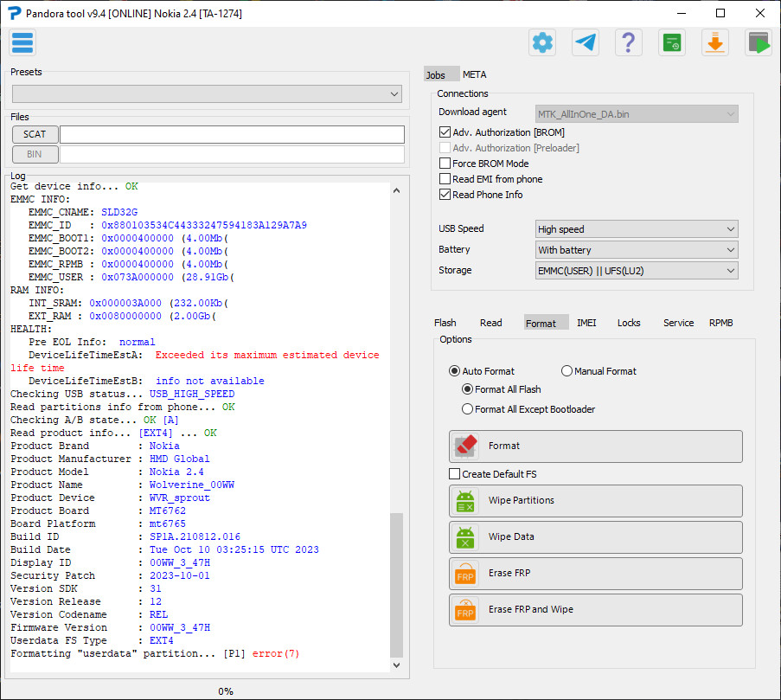Screen dimensions: 781x700
Task: Open the Read tab
Action: (490, 323)
